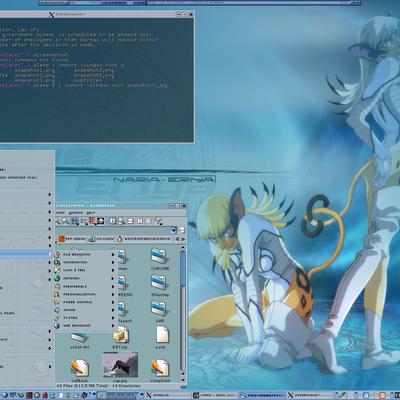Screen dimensions: 400x400
Task: Switch to the highlighted file manager taskbar button
Action: 262,395
